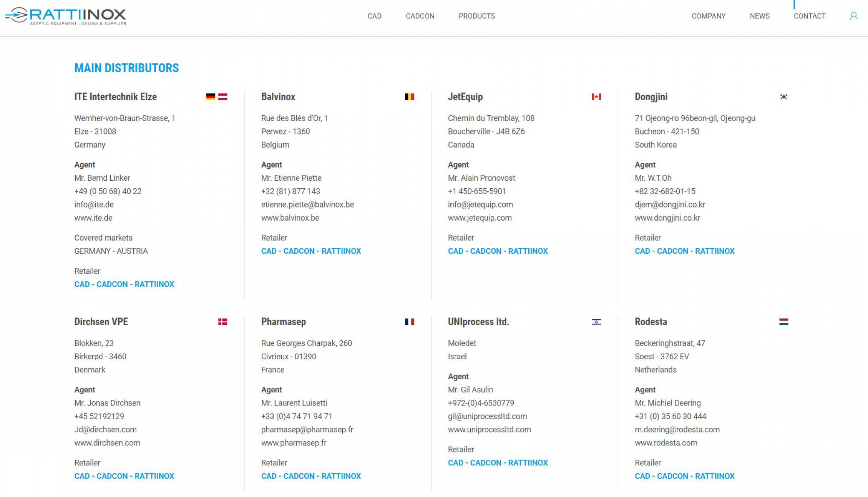868x497 pixels.
Task: Click phone number +33 (0)4 74 71 94 71
Action: pyautogui.click(x=296, y=416)
